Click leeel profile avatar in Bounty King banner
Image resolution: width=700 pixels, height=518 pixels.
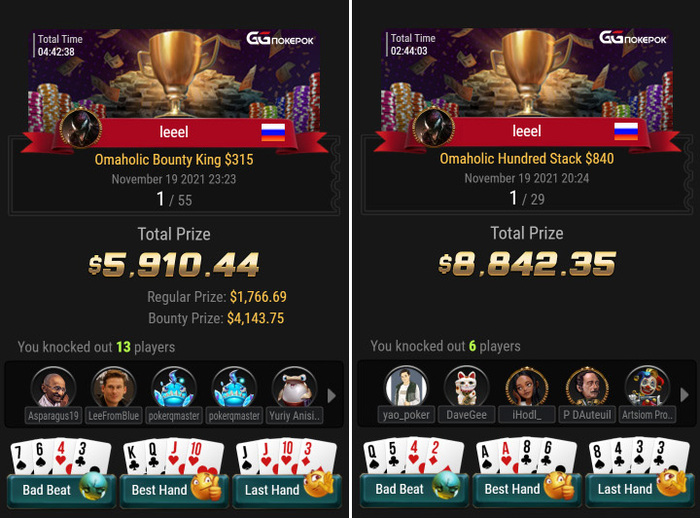pos(81,129)
